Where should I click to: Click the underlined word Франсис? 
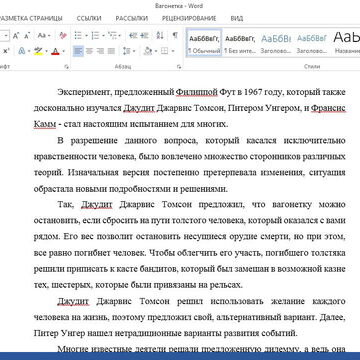328,108
